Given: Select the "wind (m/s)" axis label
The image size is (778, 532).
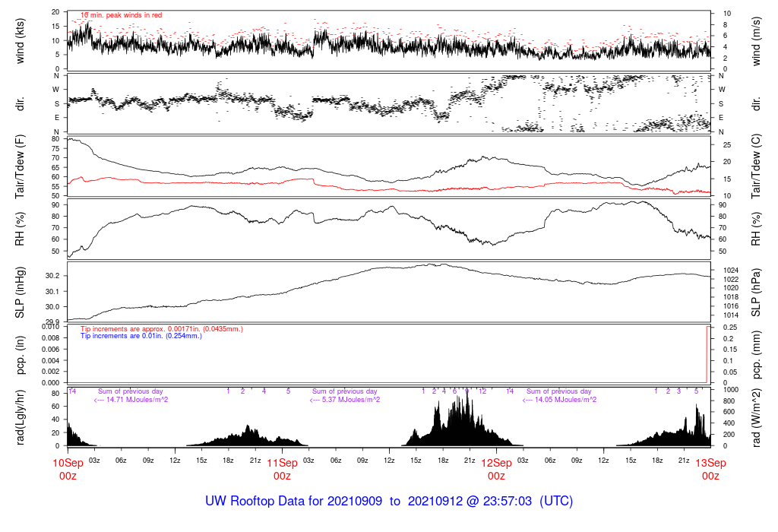Looking at the screenshot, I should click(756, 41).
